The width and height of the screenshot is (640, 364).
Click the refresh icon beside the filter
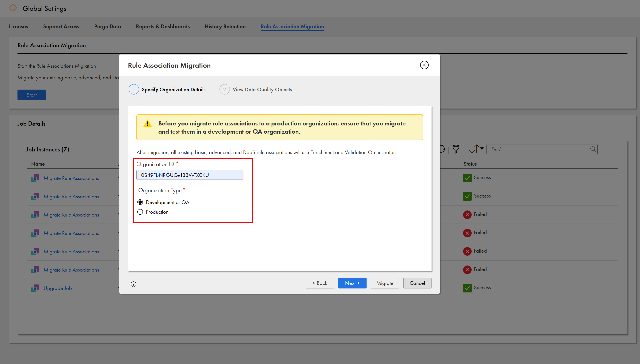[443, 149]
